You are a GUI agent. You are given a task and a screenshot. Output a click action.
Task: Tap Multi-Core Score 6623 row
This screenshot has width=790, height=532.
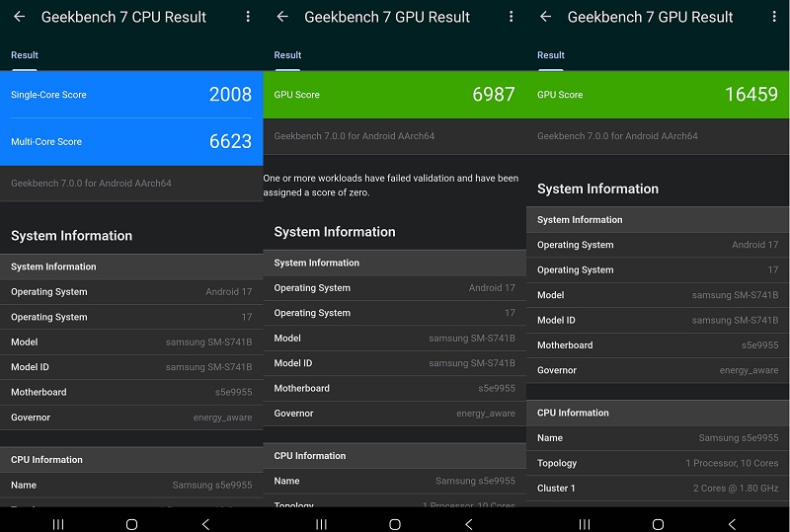(x=131, y=141)
